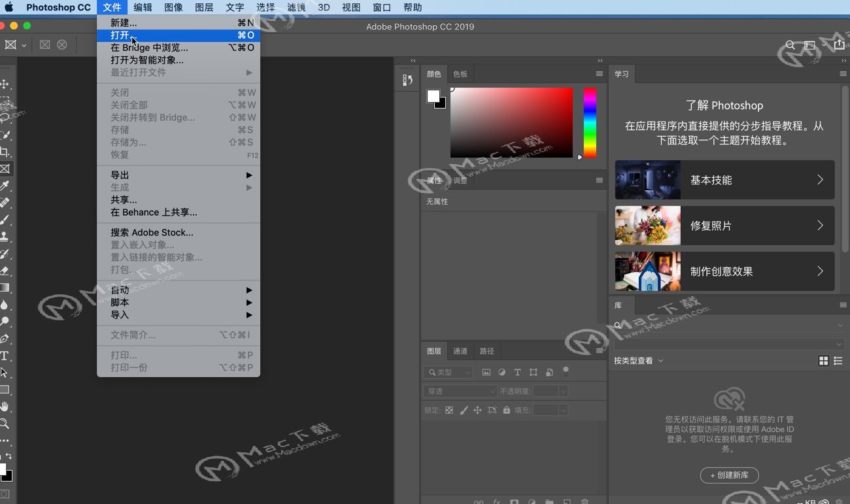850x504 pixels.
Task: Expand the 导入 submenu
Action: [178, 315]
